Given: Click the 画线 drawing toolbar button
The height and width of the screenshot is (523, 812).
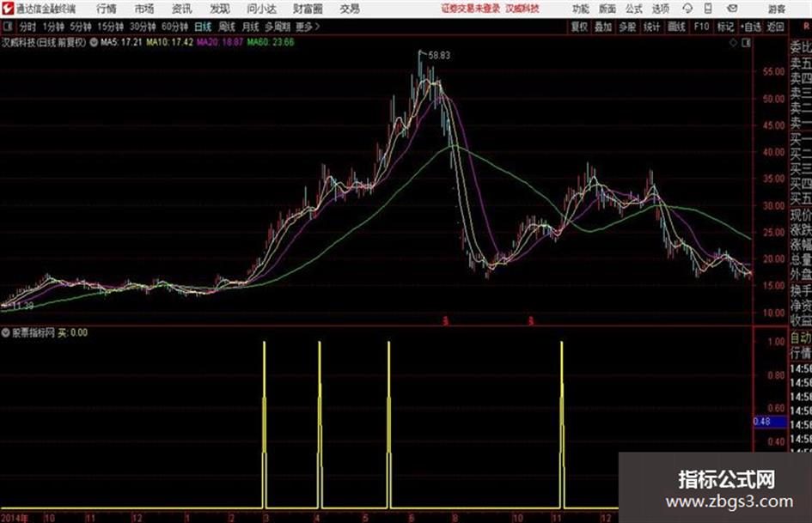Looking at the screenshot, I should [x=676, y=27].
